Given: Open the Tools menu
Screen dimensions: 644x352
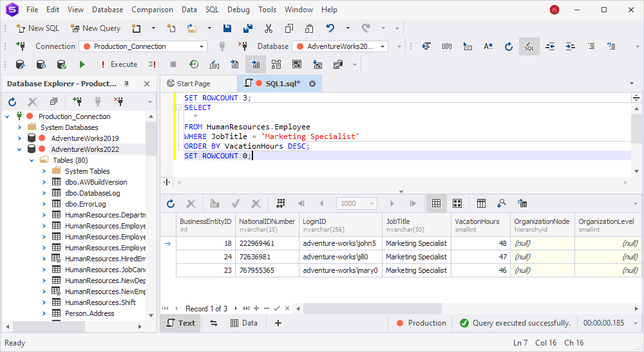Looking at the screenshot, I should click(x=267, y=10).
